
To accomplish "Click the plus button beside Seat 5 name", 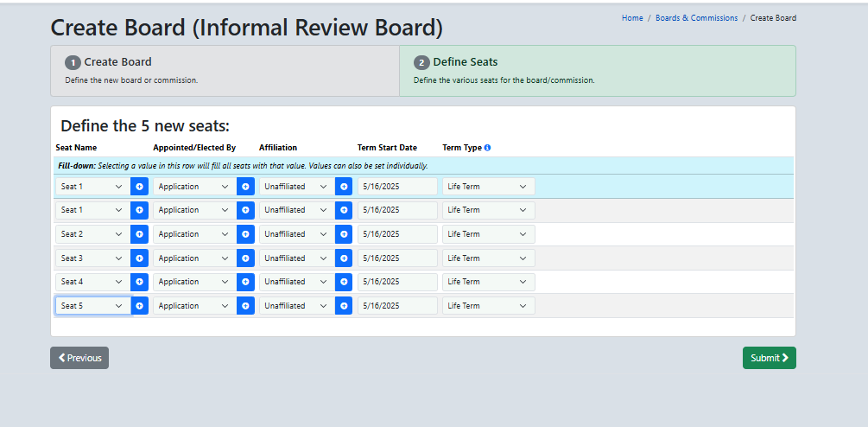I will tap(140, 306).
